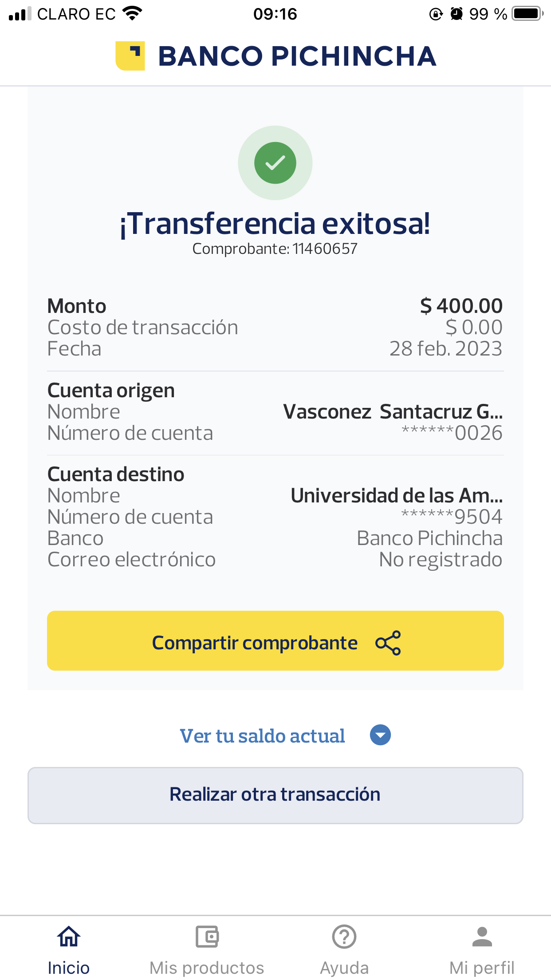Viewport: 551px width, 980px height.
Task: Click the Ver tu saldo actual link
Action: tap(262, 736)
